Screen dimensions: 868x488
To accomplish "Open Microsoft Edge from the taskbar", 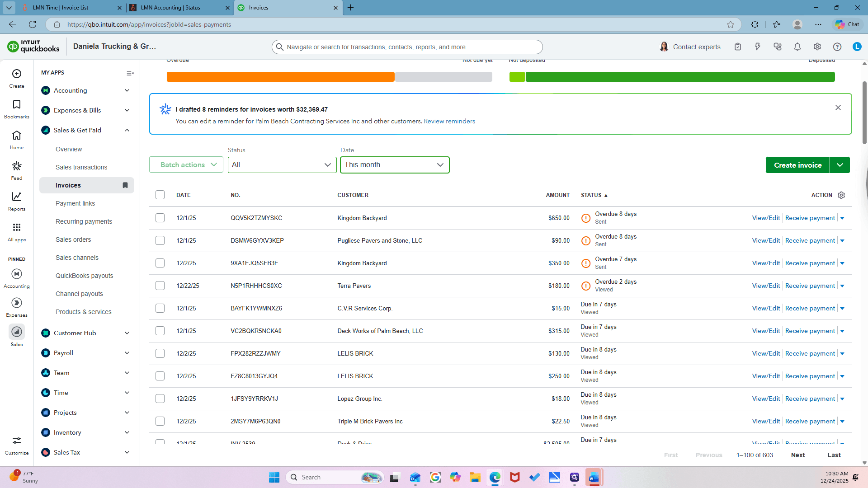I will pos(495,477).
